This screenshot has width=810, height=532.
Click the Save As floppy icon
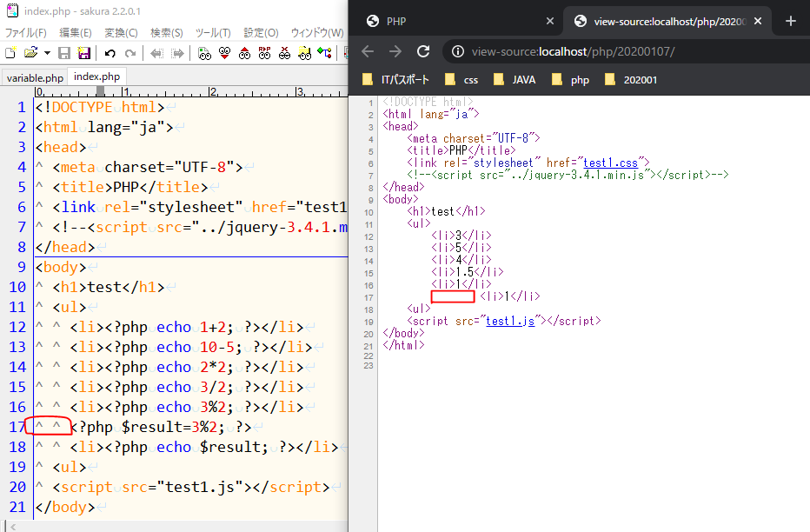[x=84, y=54]
